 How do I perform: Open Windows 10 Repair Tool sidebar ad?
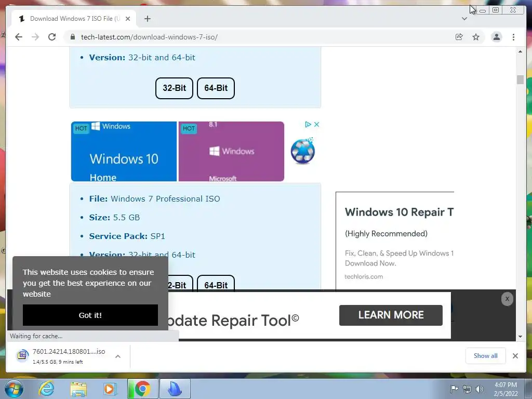[x=400, y=212]
